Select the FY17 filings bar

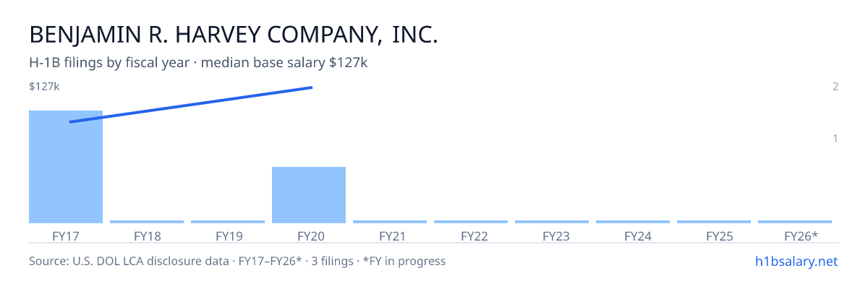(66, 167)
